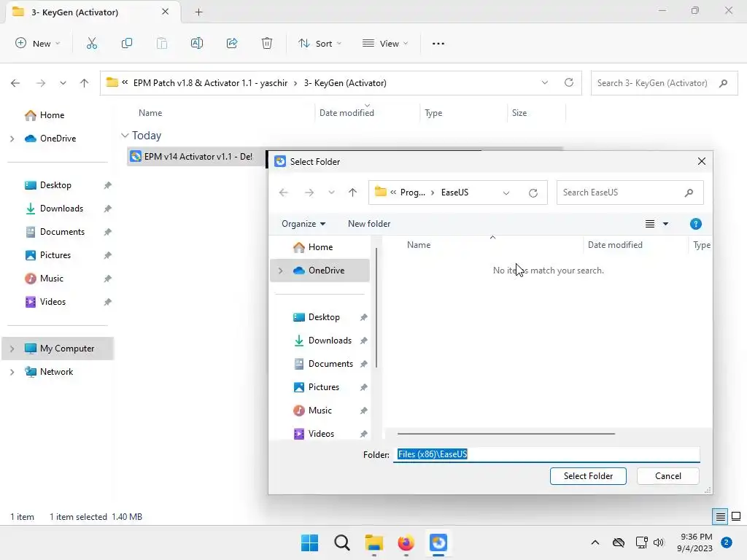Open dialog address bar history dropdown
This screenshot has width=747, height=560.
point(506,192)
